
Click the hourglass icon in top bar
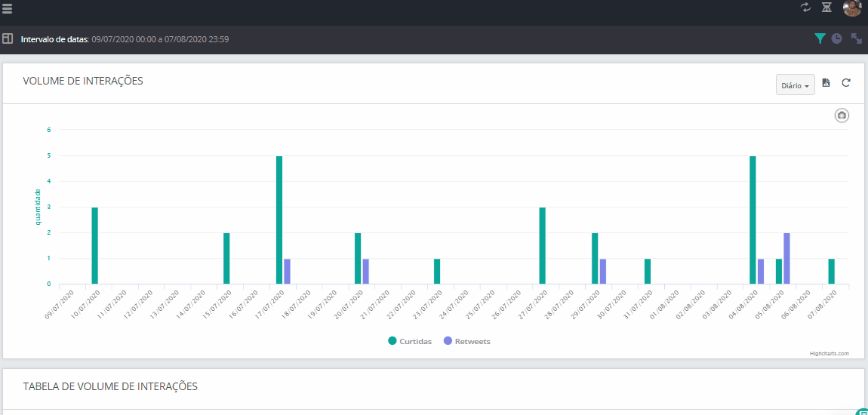[826, 8]
